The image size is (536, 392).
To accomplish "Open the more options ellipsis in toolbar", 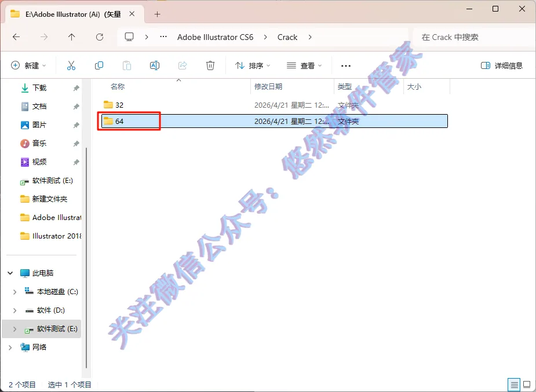I will tap(345, 65).
